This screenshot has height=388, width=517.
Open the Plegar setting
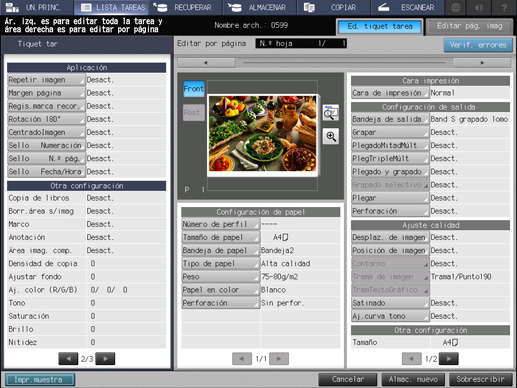390,198
